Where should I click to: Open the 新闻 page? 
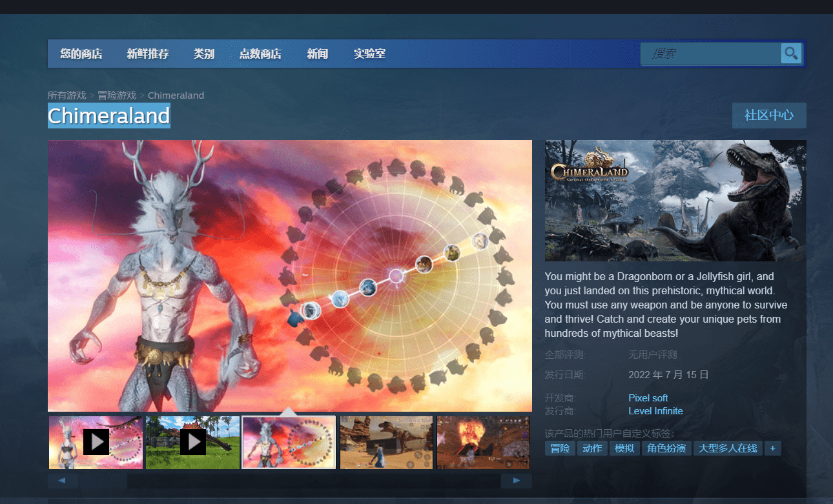317,54
